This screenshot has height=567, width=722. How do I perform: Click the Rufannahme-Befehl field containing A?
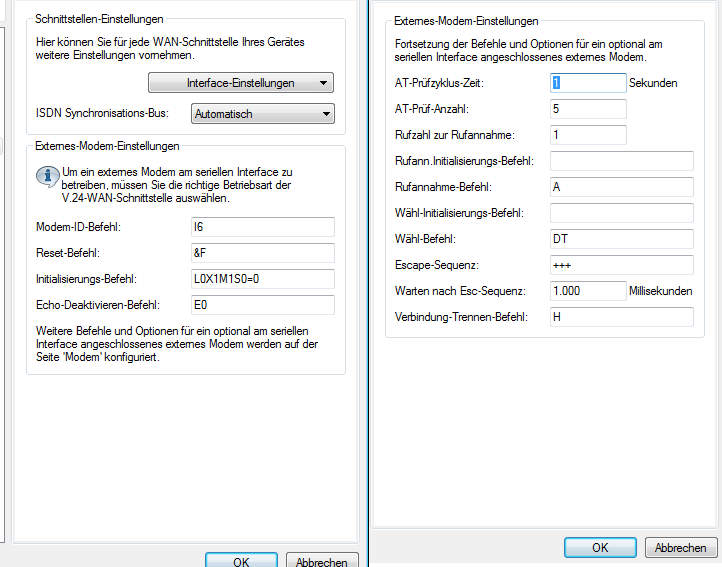(x=621, y=187)
